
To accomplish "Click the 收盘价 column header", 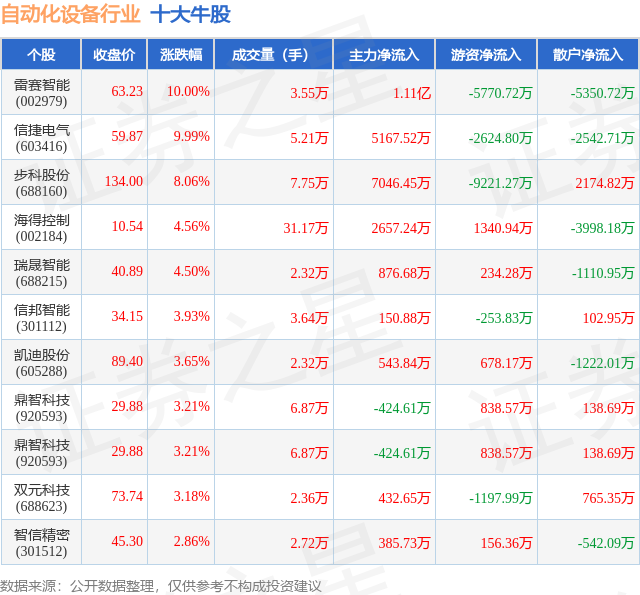I will click(114, 55).
